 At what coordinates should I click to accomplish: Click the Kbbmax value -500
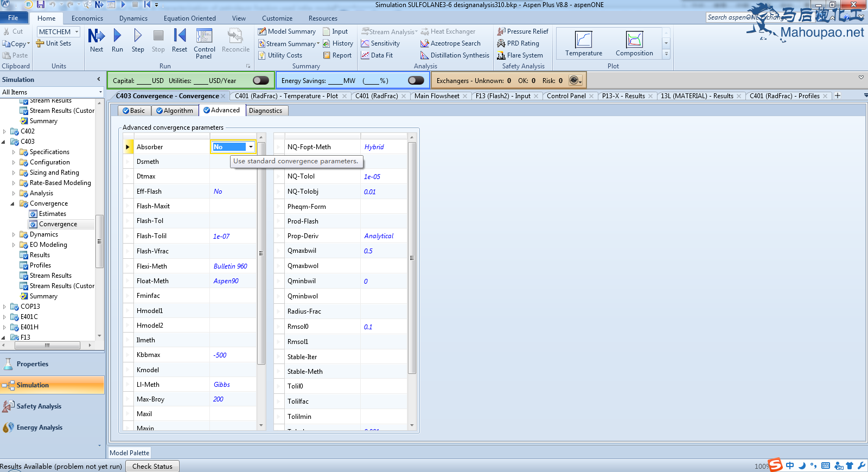[x=233, y=355]
